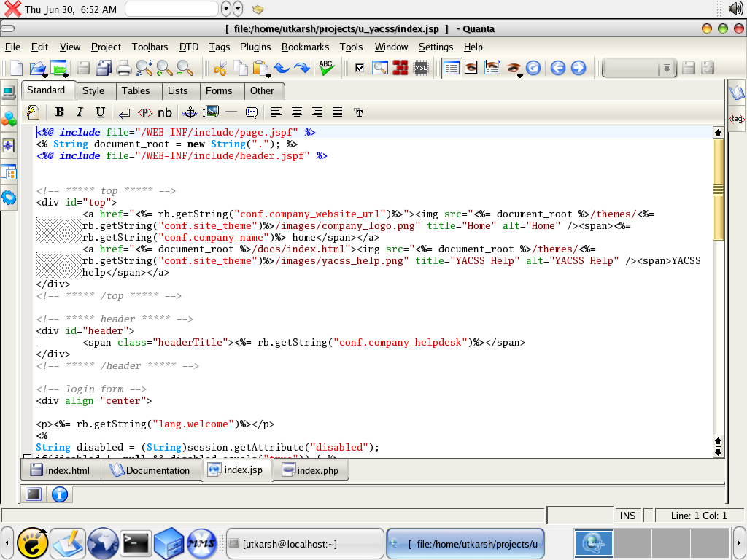Toggle the checkbox icon in main toolbar
Viewport: 747px width, 560px height.
360,68
